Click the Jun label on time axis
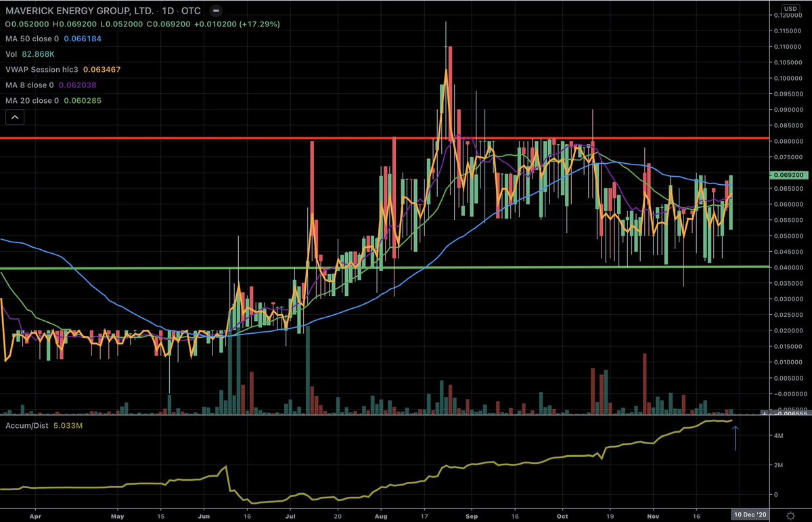Screen dimensions: 812x522 pos(204,515)
